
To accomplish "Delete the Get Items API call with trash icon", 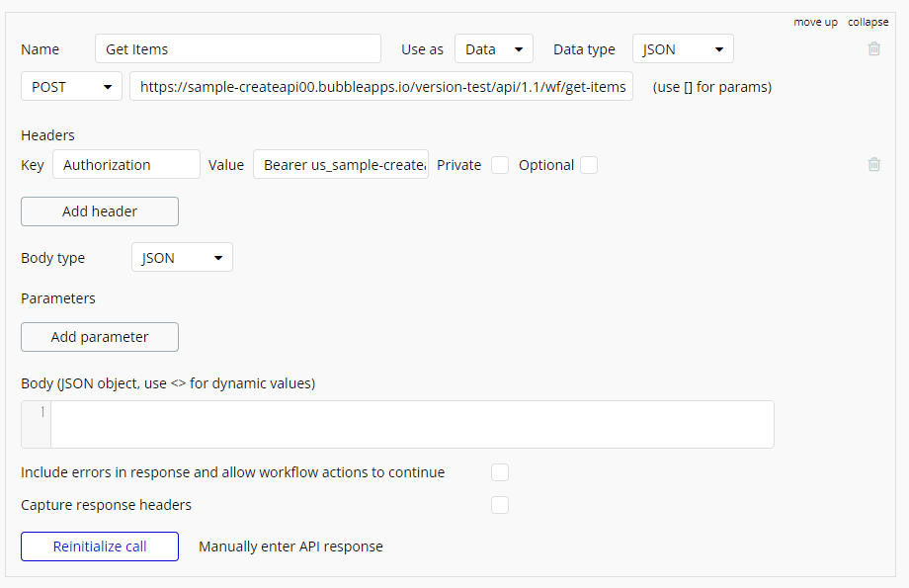I will point(874,48).
